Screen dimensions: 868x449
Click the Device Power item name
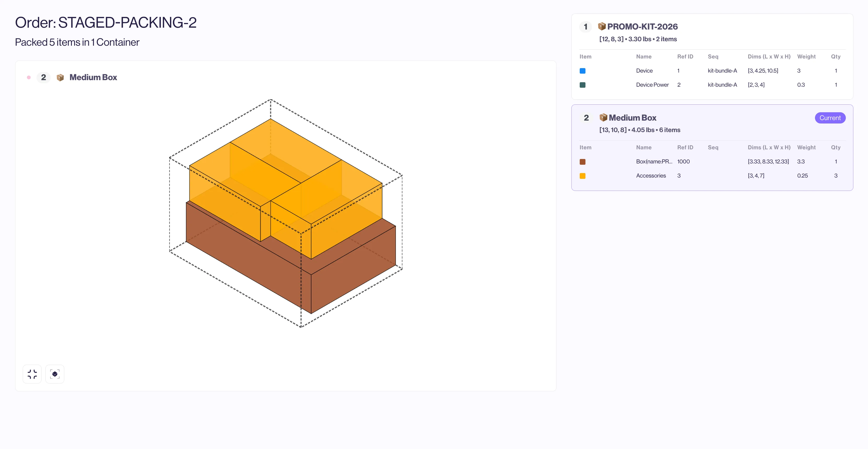click(652, 85)
